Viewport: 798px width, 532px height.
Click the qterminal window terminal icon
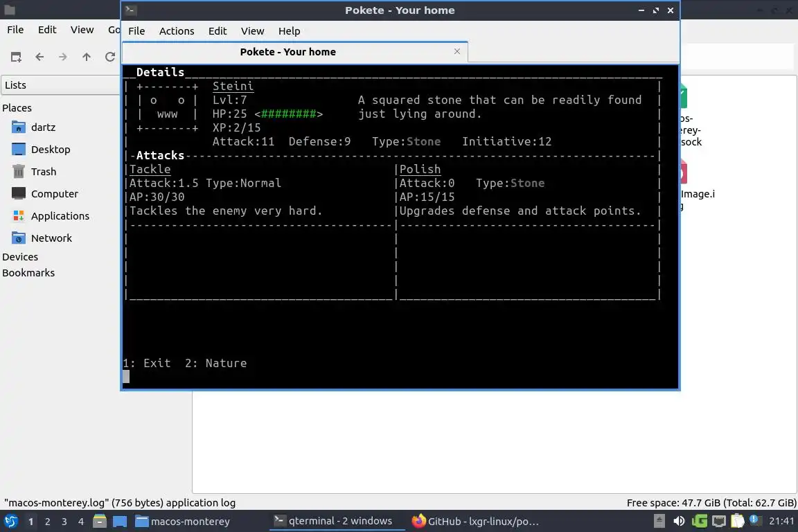click(130, 10)
